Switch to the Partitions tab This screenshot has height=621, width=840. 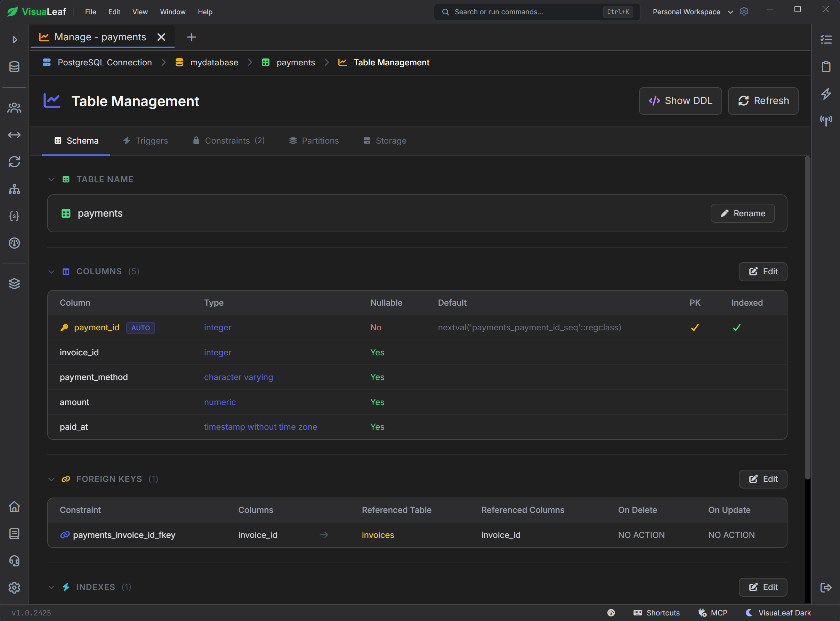[x=314, y=141]
